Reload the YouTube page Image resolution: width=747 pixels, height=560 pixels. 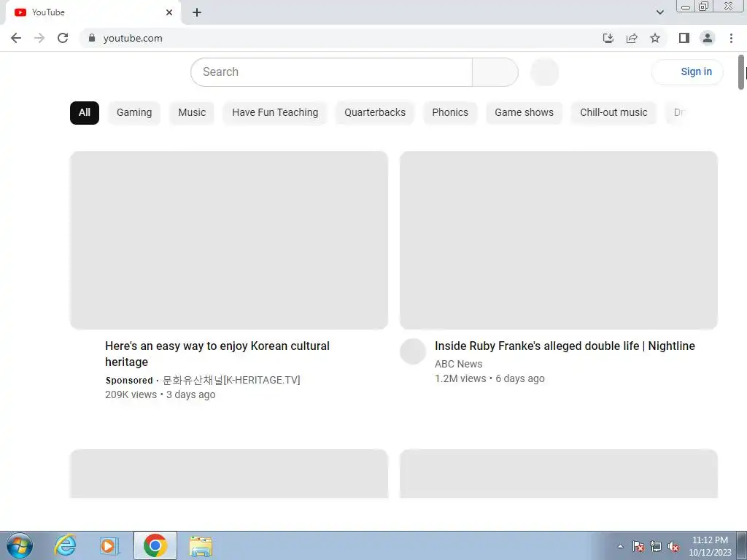[x=63, y=38]
